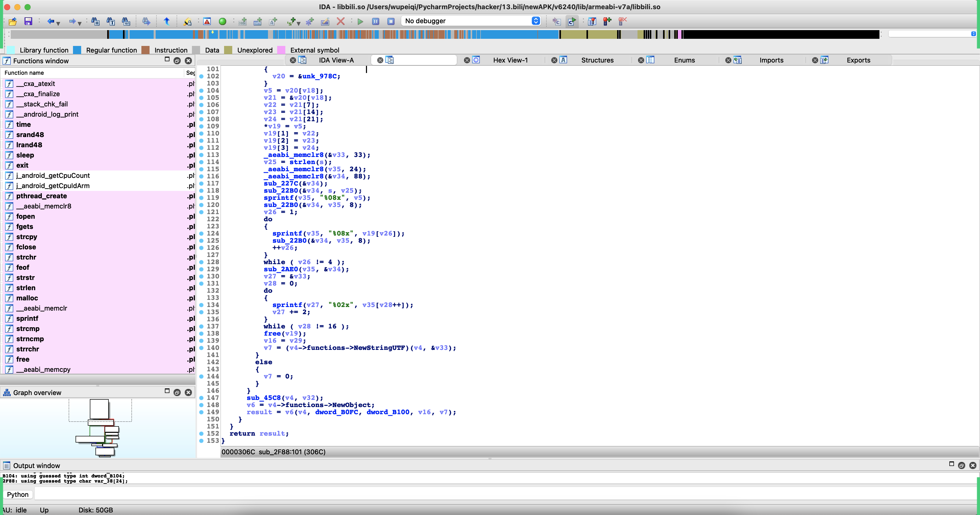
Task: Terminate the process with the stop button
Action: [391, 21]
